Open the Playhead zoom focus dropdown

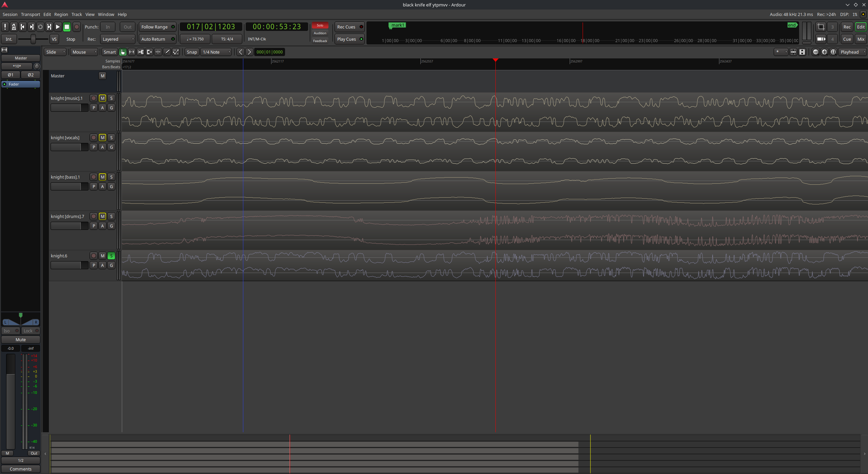click(x=852, y=52)
